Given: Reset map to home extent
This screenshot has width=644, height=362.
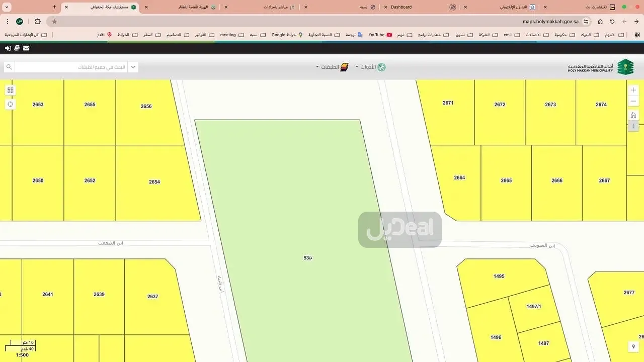Looking at the screenshot, I should point(633,115).
